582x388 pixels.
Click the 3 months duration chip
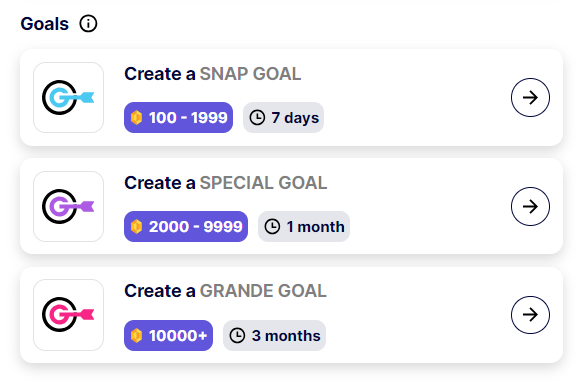click(x=275, y=336)
